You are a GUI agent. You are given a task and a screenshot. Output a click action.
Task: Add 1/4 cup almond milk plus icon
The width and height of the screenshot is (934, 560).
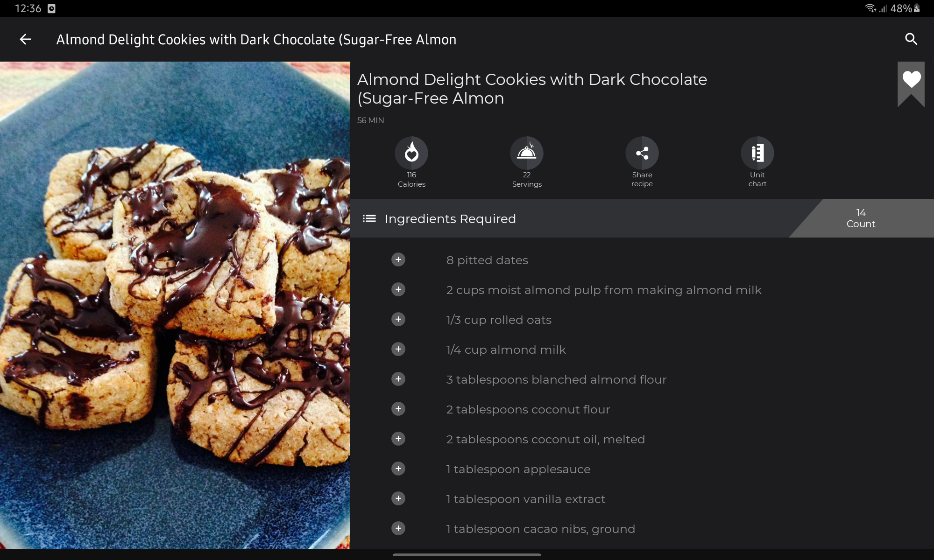click(x=398, y=349)
